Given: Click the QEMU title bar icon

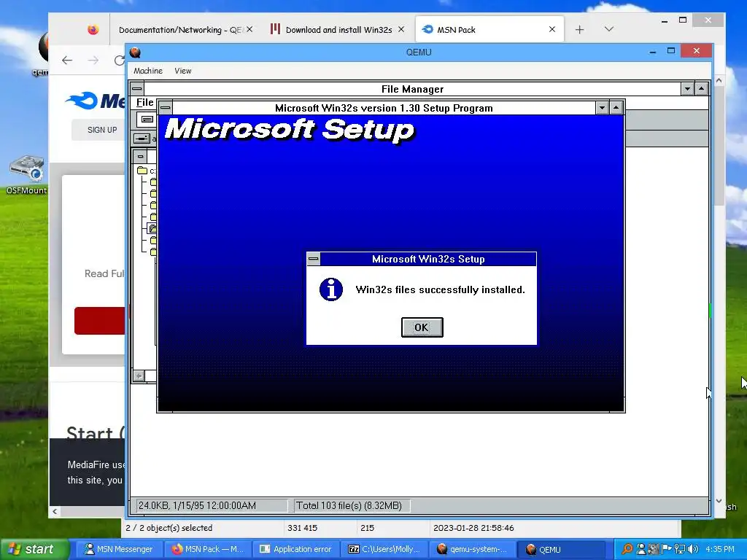Looking at the screenshot, I should [135, 52].
